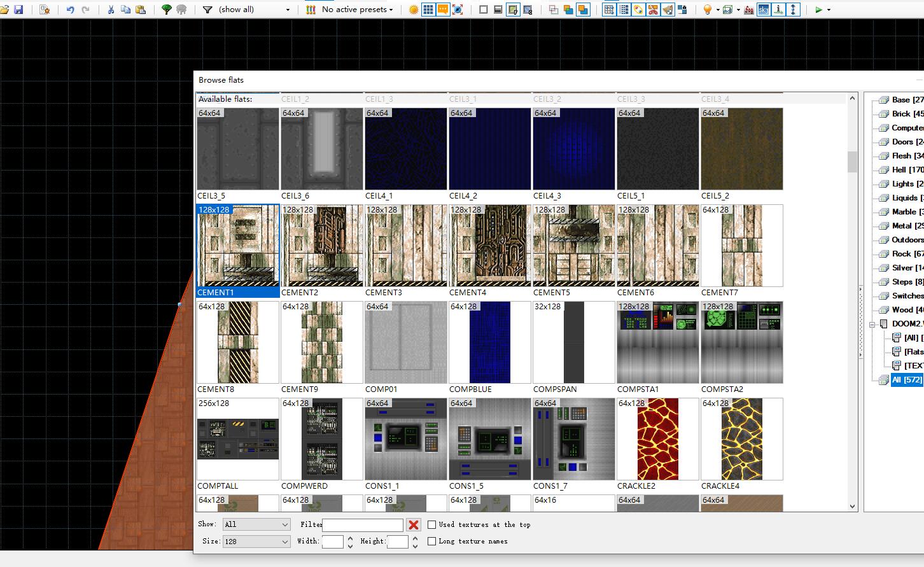This screenshot has height=567, width=924.
Task: Toggle the fog rendering icon
Action: [749, 10]
